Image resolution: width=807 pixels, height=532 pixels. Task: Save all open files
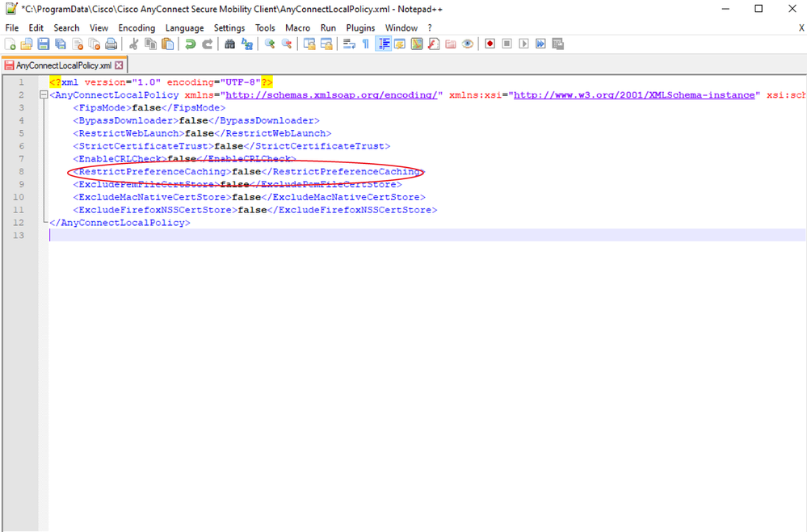coord(61,44)
